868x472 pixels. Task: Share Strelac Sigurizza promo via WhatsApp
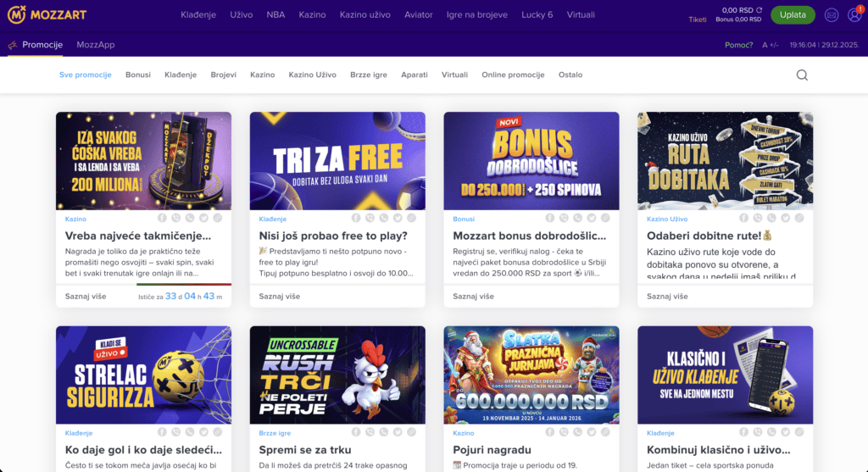[x=190, y=432]
